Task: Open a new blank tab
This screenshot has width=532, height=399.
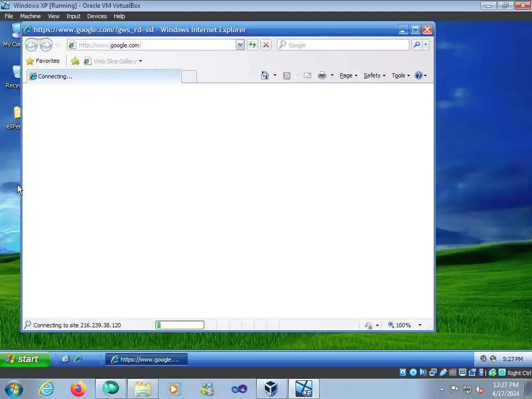Action: pos(189,77)
